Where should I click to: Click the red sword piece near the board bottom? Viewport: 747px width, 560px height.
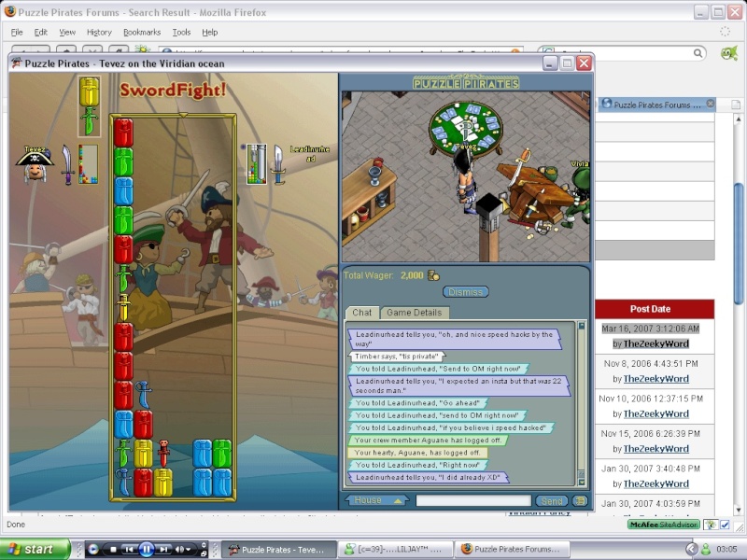[x=163, y=453]
